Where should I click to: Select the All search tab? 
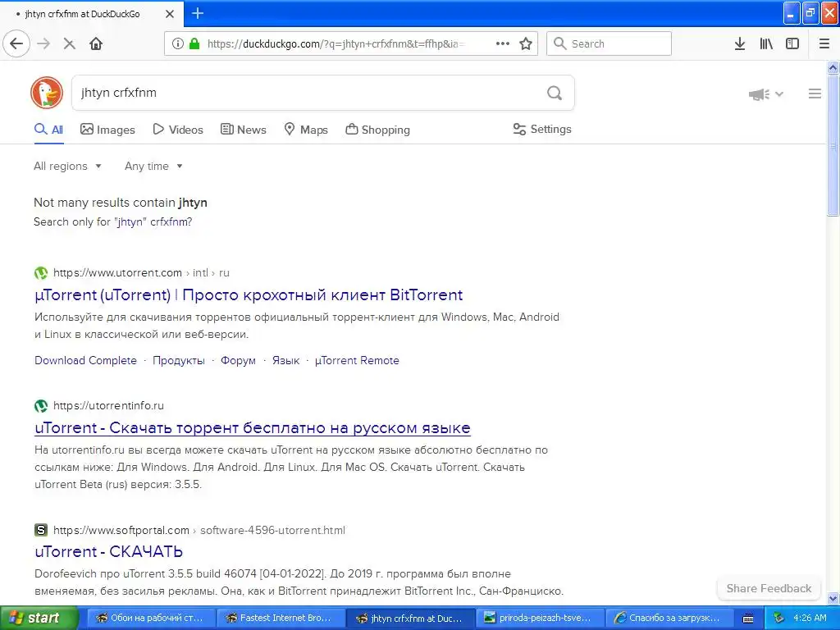click(48, 130)
